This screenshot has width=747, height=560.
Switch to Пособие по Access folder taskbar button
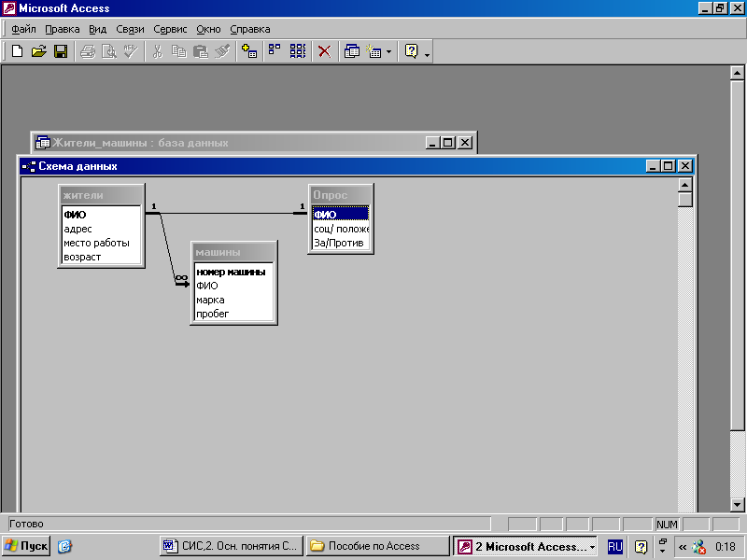(378, 546)
